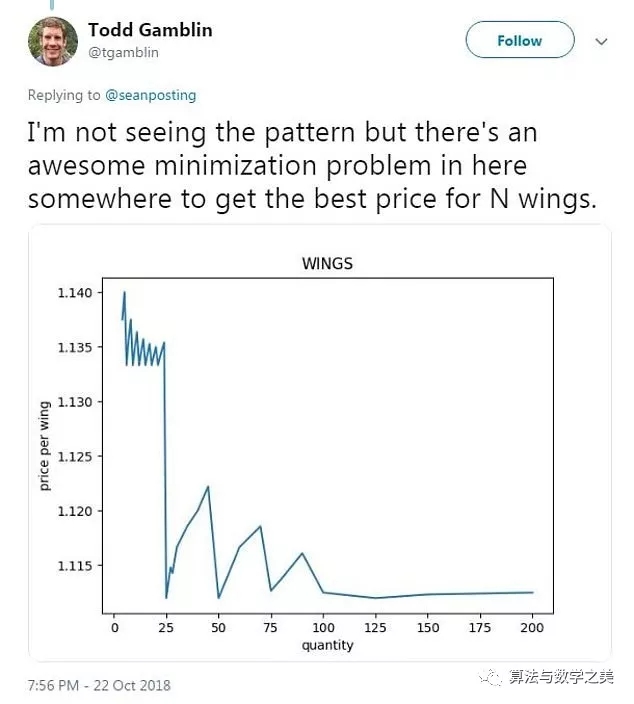The height and width of the screenshot is (704, 634).
Task: Click the @tgamblin handle
Action: (123, 52)
